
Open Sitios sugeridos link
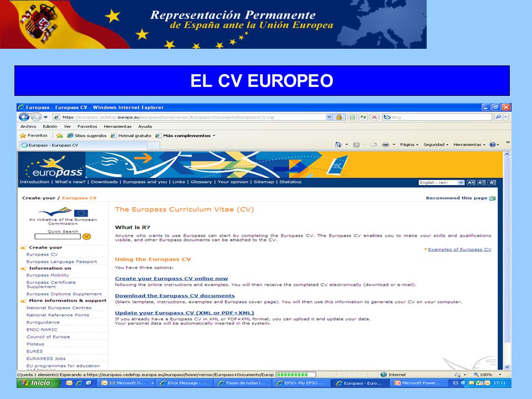point(87,135)
